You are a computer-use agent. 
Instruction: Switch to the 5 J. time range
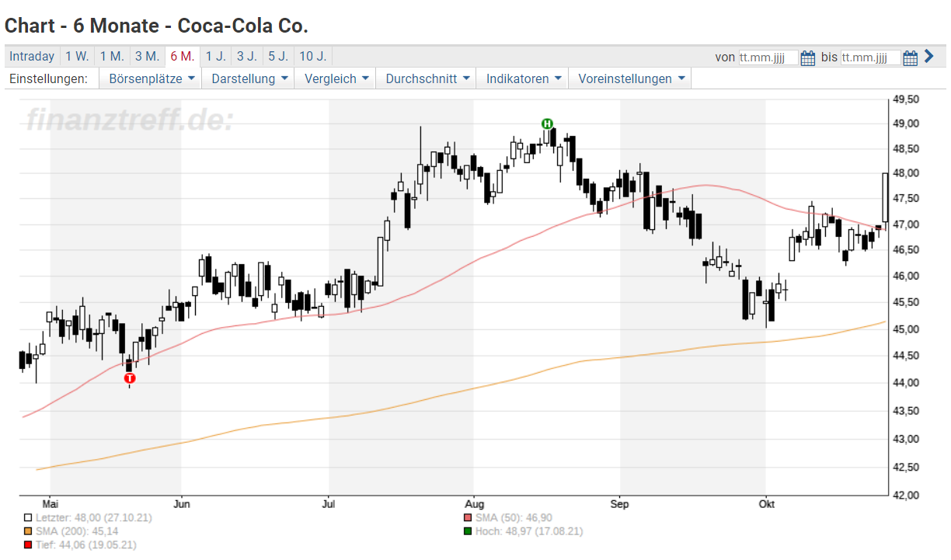277,56
